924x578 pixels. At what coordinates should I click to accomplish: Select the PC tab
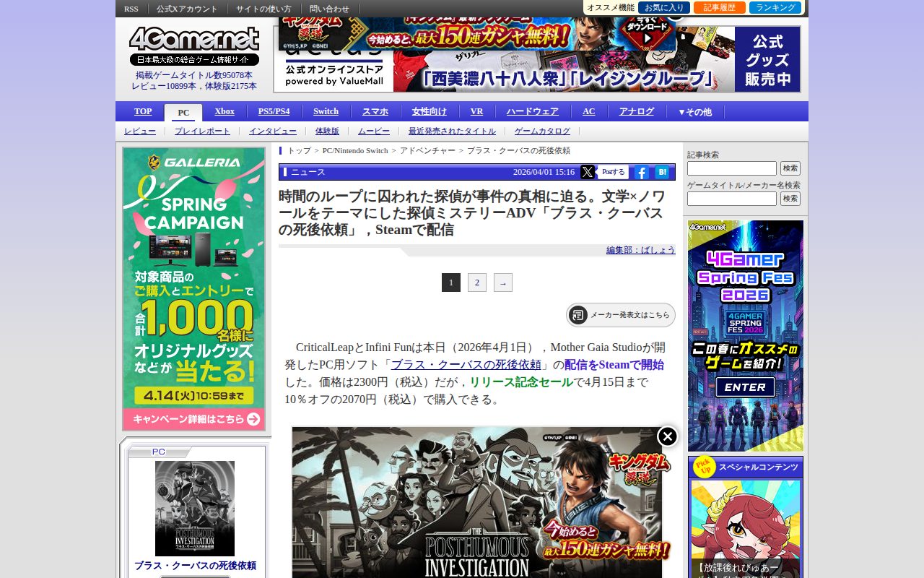tap(183, 113)
